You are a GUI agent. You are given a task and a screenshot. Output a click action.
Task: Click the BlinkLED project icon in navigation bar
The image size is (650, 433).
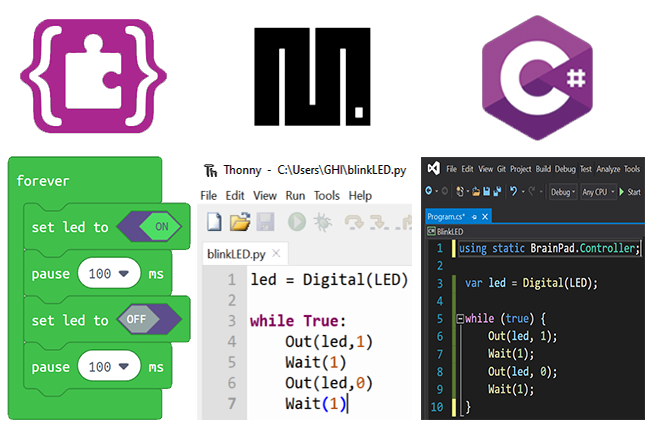pyautogui.click(x=431, y=231)
